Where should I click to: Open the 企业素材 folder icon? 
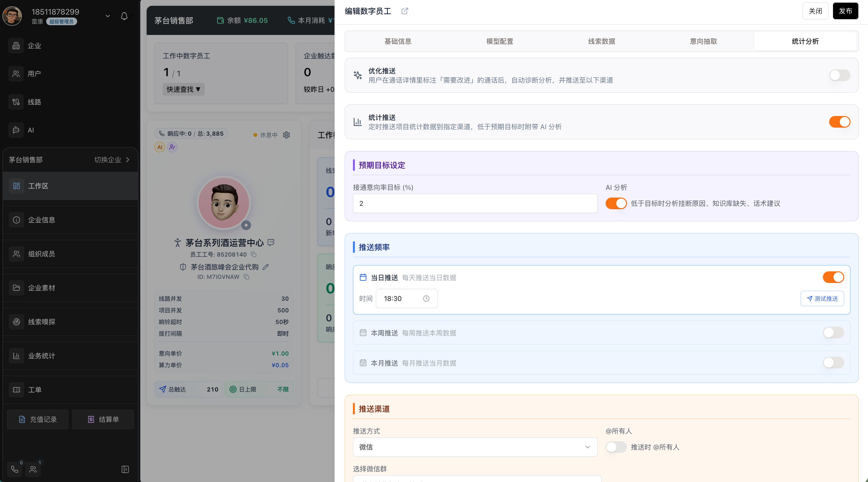click(17, 288)
